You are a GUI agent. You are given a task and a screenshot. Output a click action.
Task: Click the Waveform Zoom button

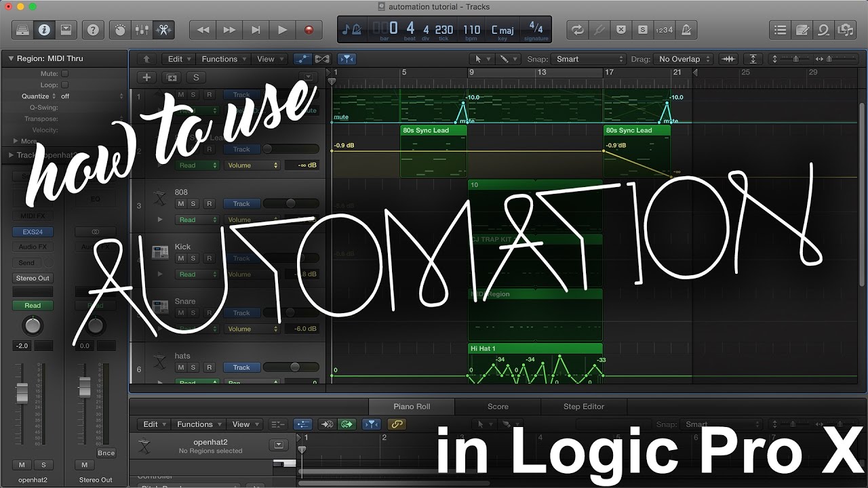(728, 59)
